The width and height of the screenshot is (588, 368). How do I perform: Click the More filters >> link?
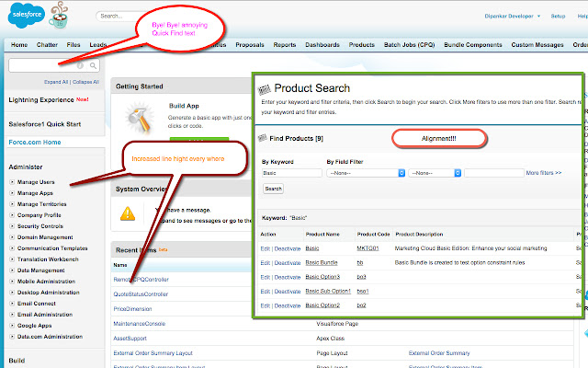(543, 173)
